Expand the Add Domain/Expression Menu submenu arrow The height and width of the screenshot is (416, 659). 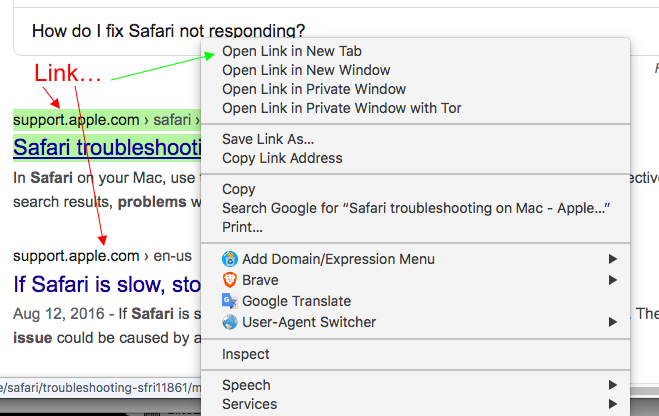(612, 259)
